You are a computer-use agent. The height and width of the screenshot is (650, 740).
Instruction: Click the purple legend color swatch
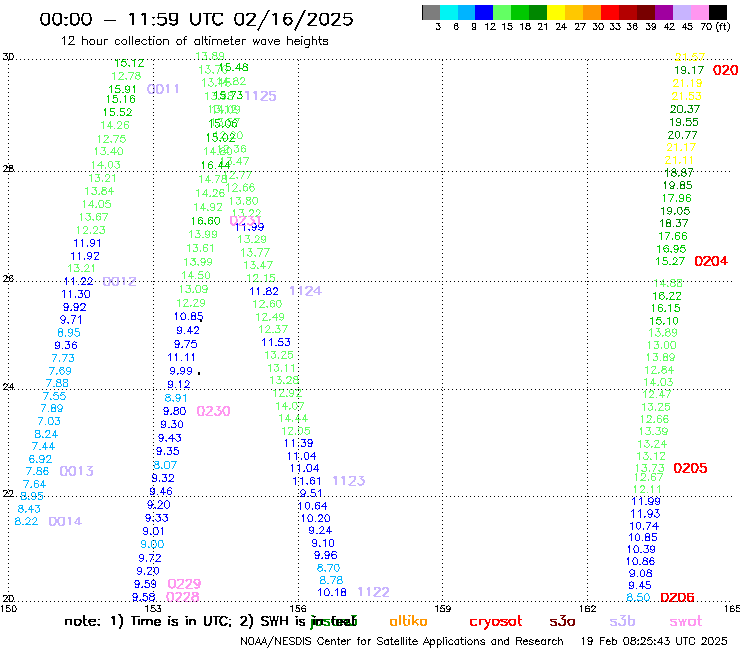coord(664,12)
